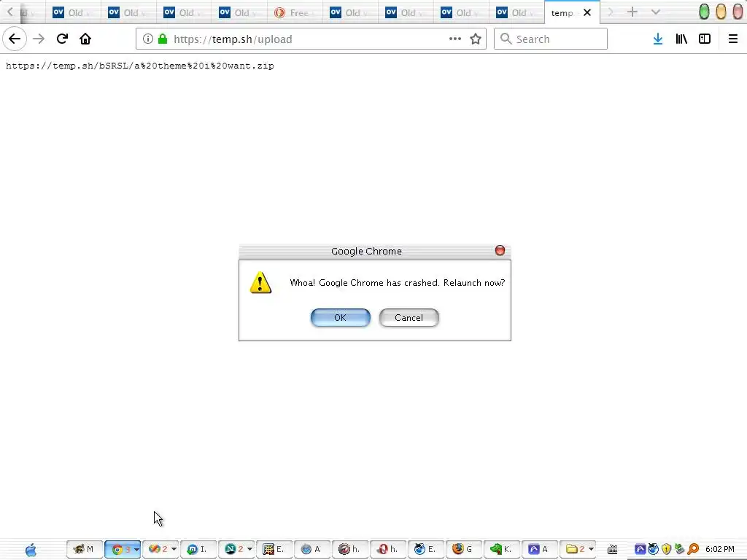
Task: Switch to the Free tab
Action: [x=295, y=13]
